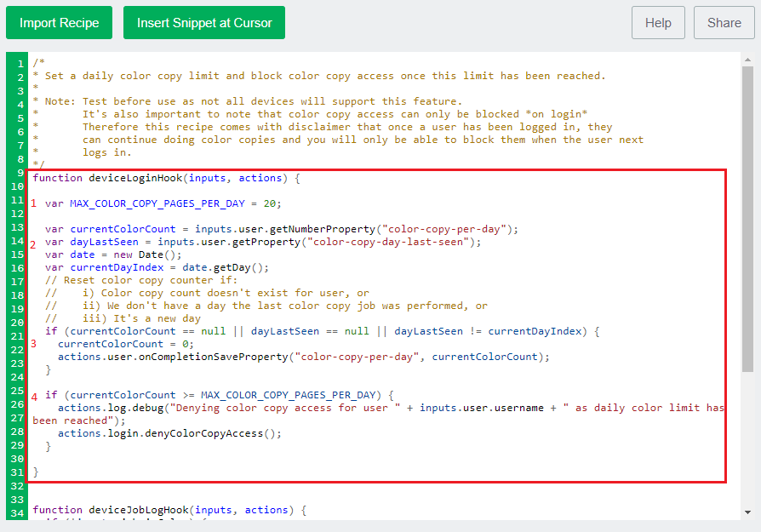Image resolution: width=761 pixels, height=532 pixels.
Task: Click the Import Recipe button
Action: [60, 23]
